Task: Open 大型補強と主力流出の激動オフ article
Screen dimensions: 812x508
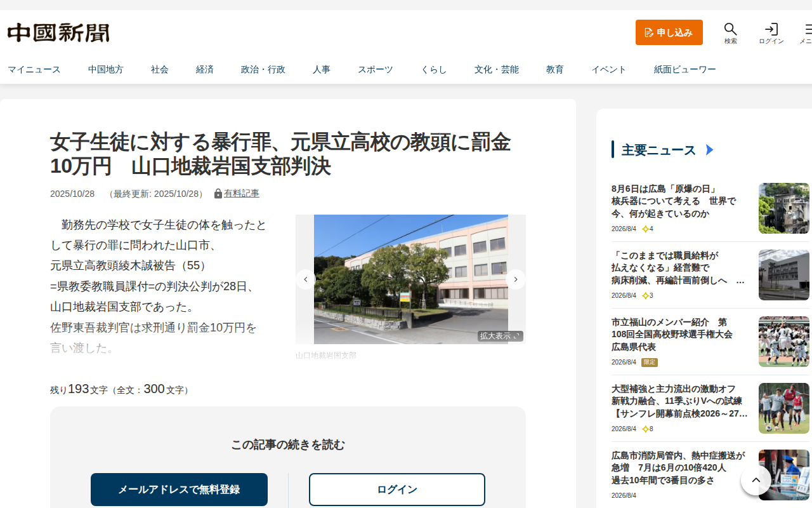Action: click(679, 401)
